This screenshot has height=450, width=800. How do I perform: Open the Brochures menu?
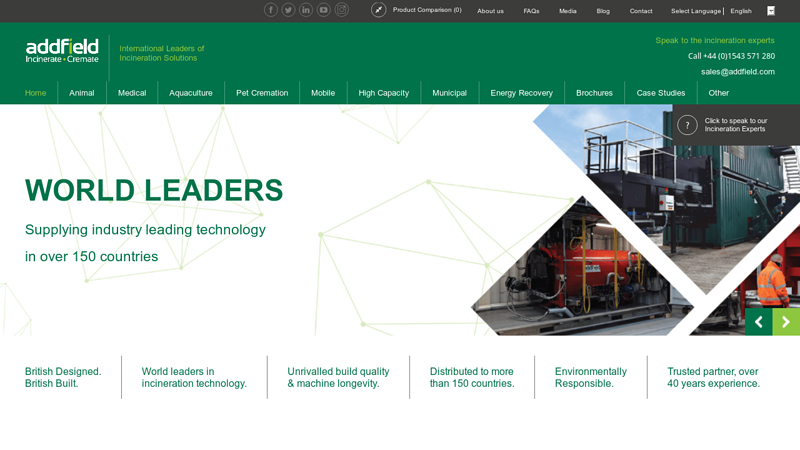(594, 93)
